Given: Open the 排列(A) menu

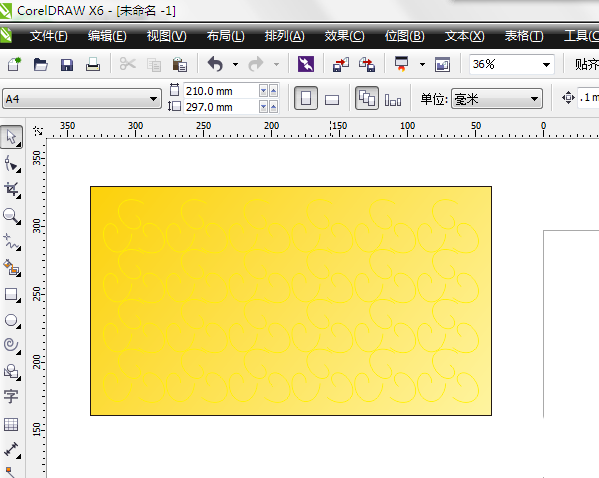Looking at the screenshot, I should click(285, 36).
